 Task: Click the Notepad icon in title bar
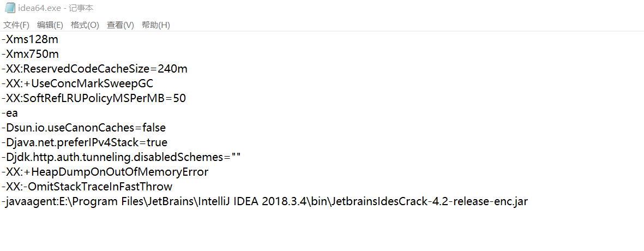(x=10, y=9)
